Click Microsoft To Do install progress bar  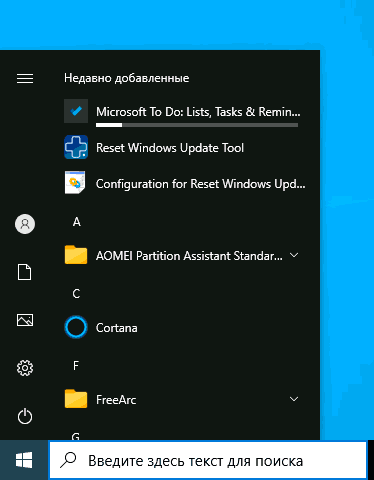pyautogui.click(x=197, y=125)
